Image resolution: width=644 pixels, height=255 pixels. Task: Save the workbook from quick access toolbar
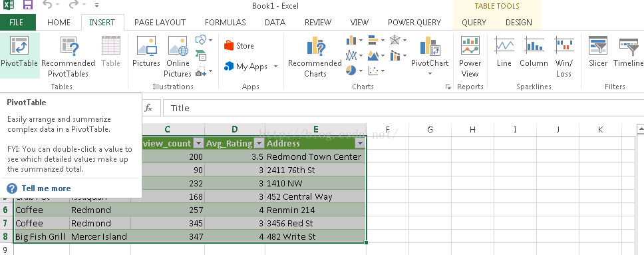coord(27,5)
